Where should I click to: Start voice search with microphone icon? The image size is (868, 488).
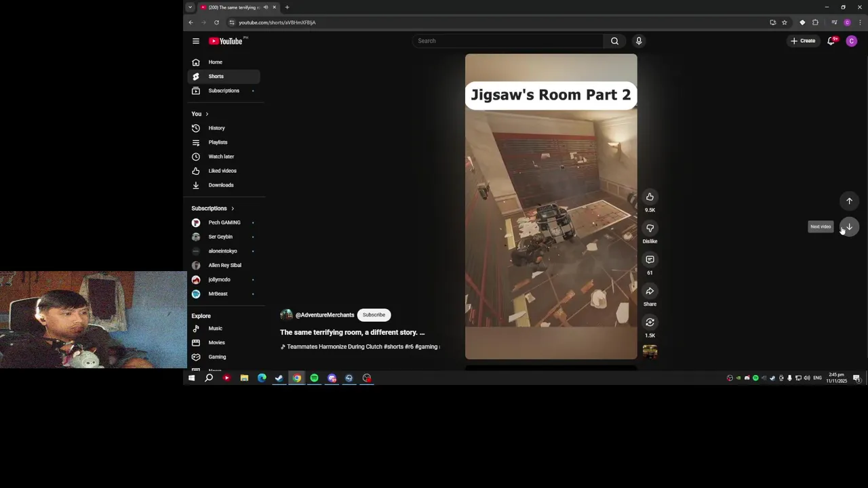tap(639, 41)
